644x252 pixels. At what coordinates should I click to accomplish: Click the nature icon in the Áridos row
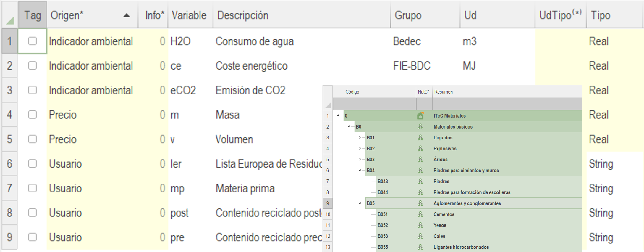420,160
